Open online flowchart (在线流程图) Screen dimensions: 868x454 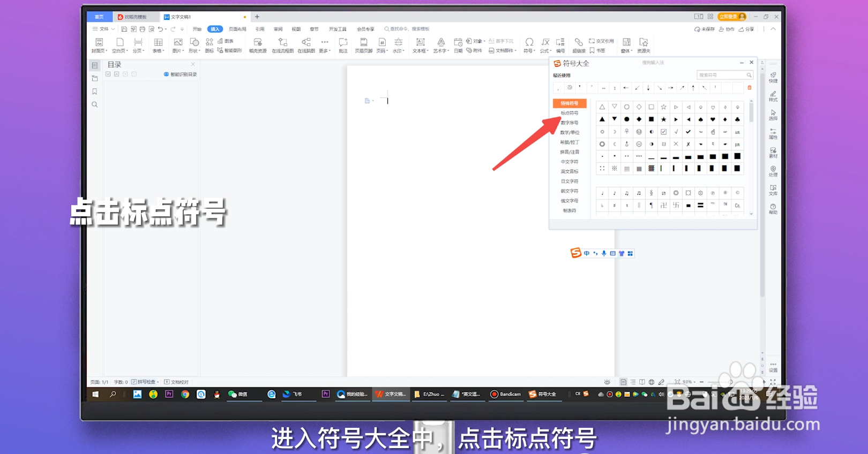(x=282, y=46)
